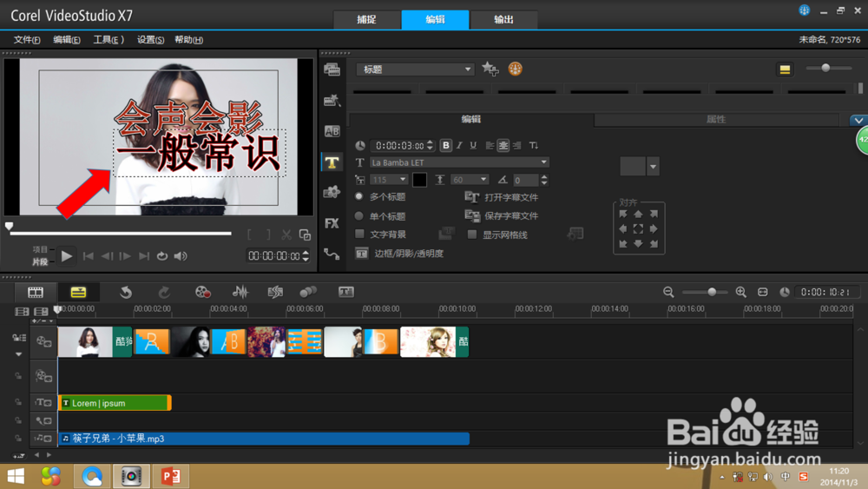This screenshot has width=868, height=489.
Task: Toggle italic text formatting
Action: point(459,145)
